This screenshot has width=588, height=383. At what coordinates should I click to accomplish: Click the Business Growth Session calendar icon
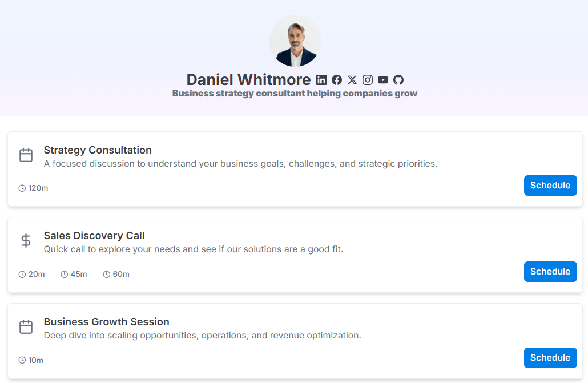click(26, 327)
